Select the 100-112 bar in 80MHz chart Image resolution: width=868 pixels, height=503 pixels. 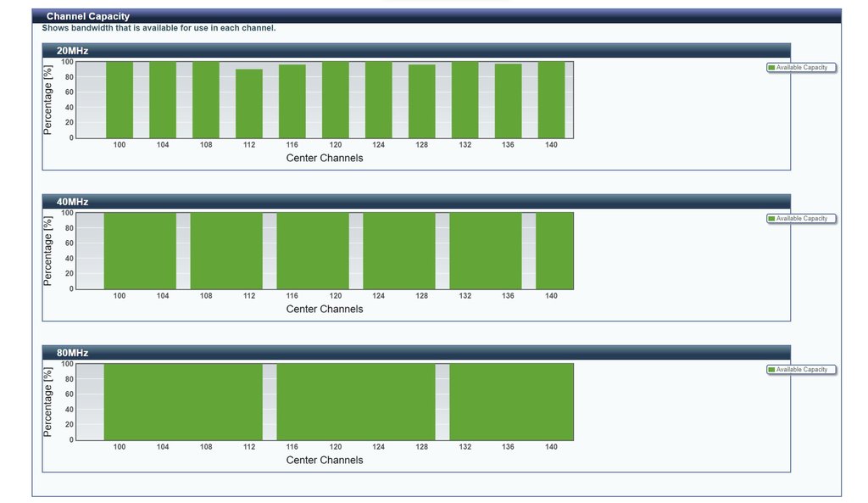183,401
